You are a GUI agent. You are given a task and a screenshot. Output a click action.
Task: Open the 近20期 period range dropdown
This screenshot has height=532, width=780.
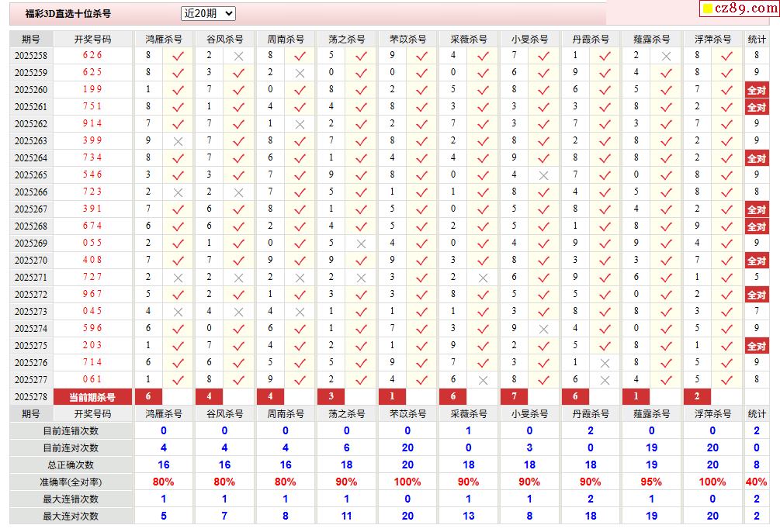[x=208, y=13]
